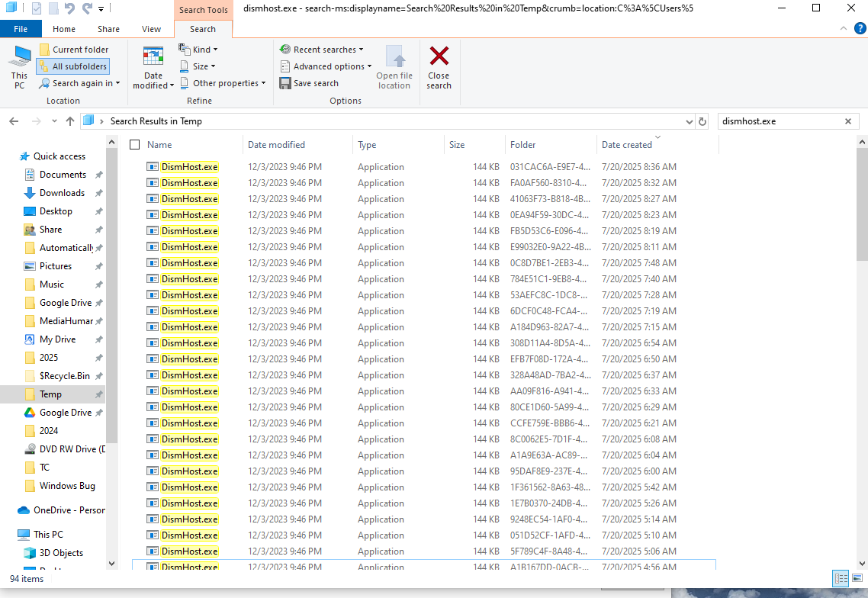
Task: Open Documents folder in Quick access
Action: (63, 175)
